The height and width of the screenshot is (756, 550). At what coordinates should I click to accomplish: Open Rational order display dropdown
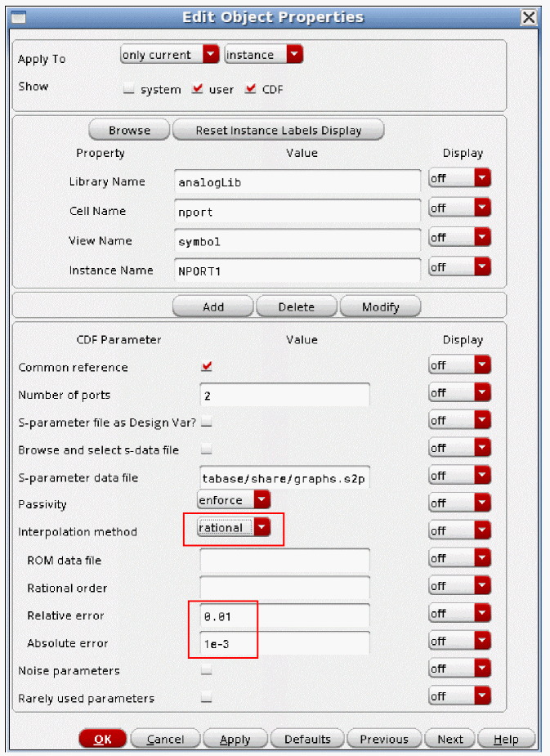[460, 586]
